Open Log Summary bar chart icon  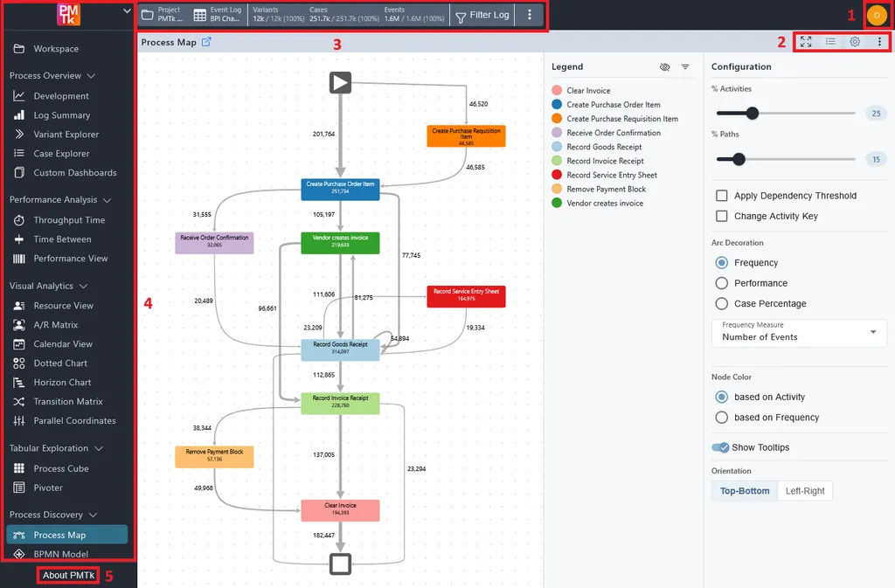point(19,115)
